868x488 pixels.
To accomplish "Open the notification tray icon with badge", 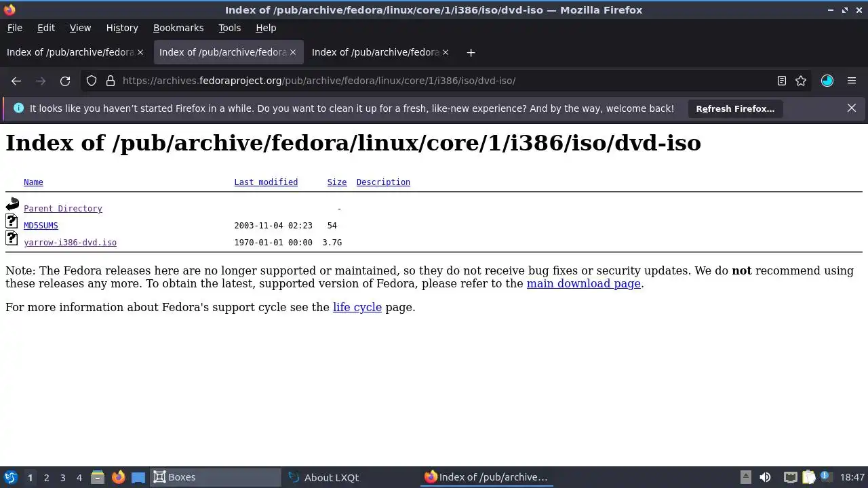I will (x=826, y=477).
